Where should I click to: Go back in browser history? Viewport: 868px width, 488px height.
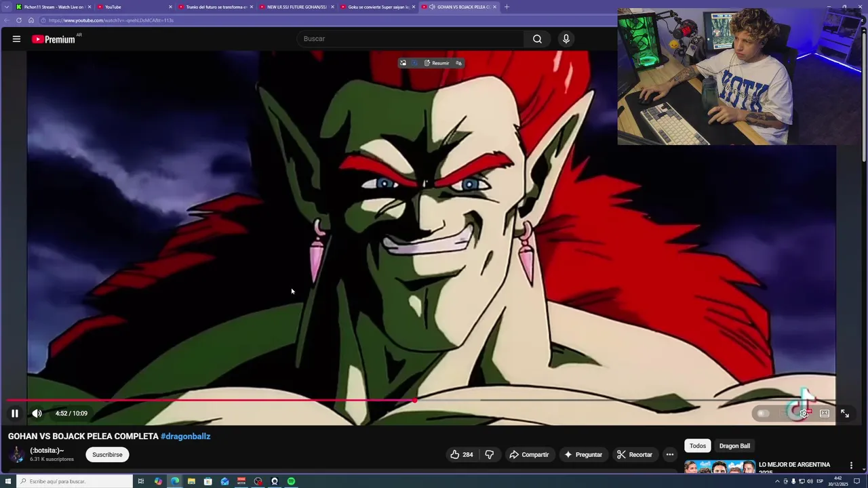click(x=7, y=20)
